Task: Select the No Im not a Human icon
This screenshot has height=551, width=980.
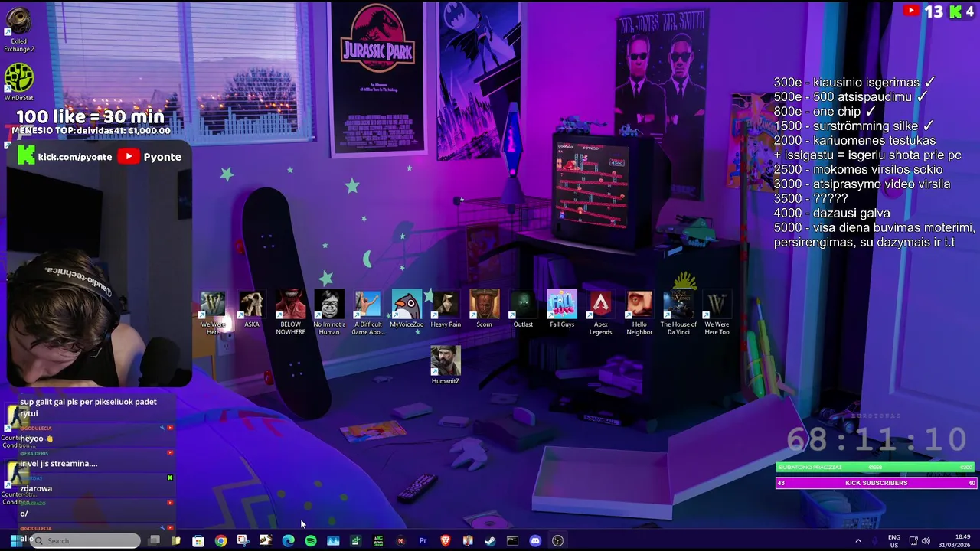Action: (329, 313)
